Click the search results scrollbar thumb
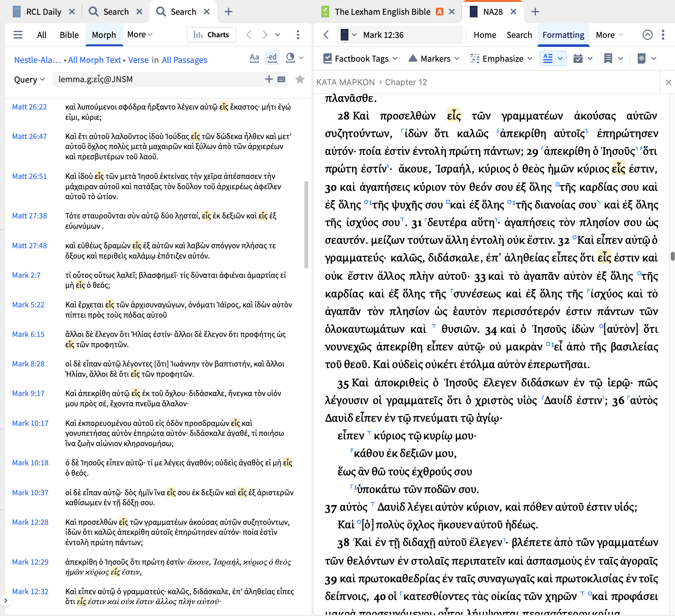 tap(306, 224)
